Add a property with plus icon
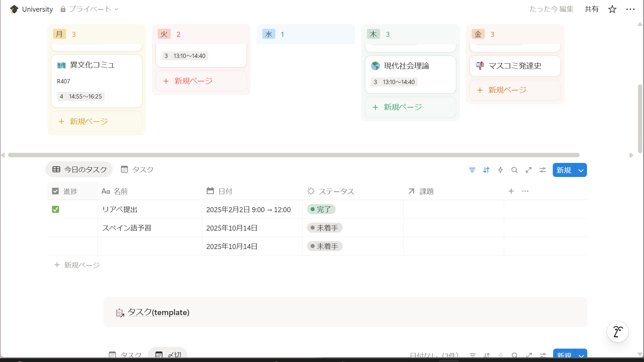The height and width of the screenshot is (362, 644). (x=511, y=191)
